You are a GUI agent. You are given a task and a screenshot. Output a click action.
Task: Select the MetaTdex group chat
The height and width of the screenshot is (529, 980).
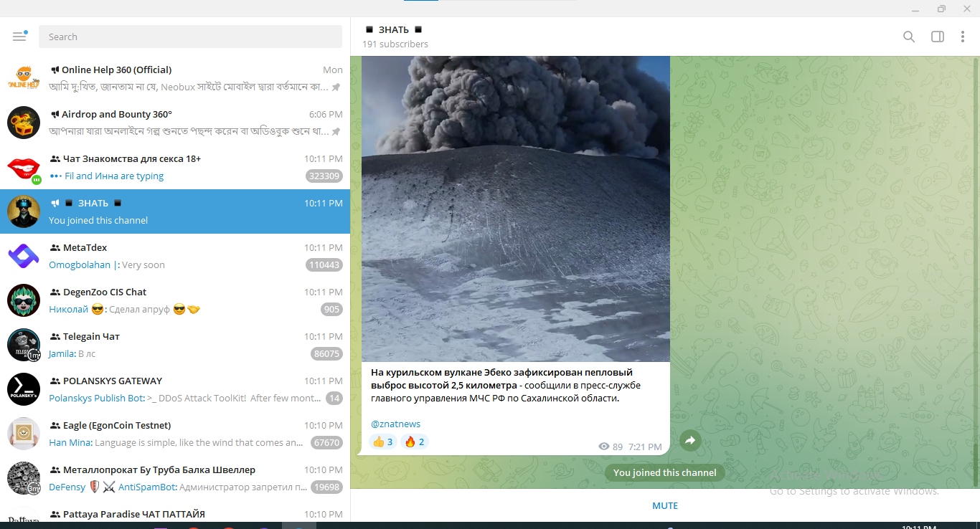click(x=175, y=256)
